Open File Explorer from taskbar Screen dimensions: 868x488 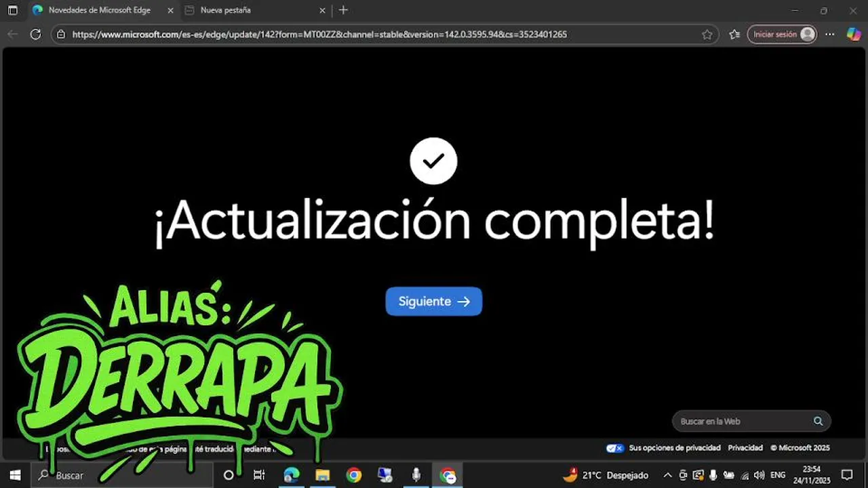coord(323,475)
